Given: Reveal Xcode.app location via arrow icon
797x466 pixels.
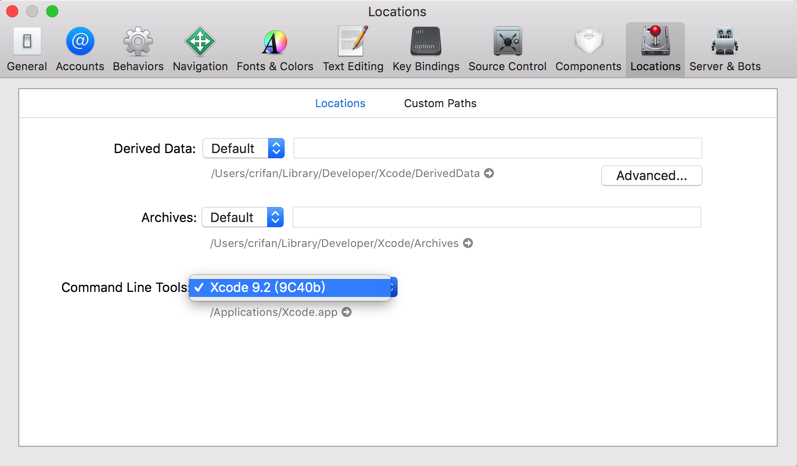Looking at the screenshot, I should click(347, 312).
